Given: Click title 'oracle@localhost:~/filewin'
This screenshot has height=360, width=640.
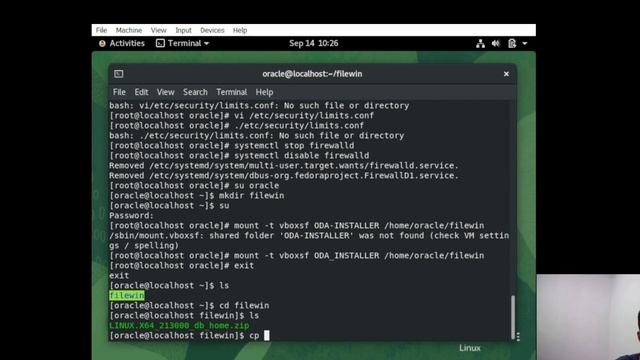Looking at the screenshot, I should pos(312,74).
